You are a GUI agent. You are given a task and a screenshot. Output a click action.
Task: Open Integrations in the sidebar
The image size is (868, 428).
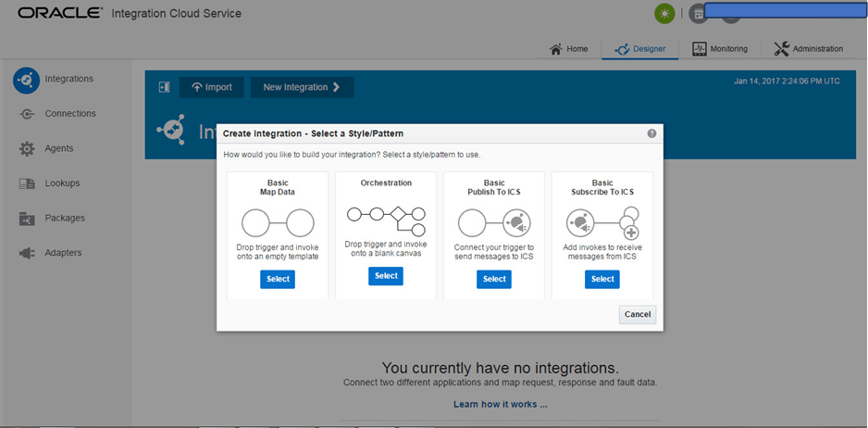point(69,79)
